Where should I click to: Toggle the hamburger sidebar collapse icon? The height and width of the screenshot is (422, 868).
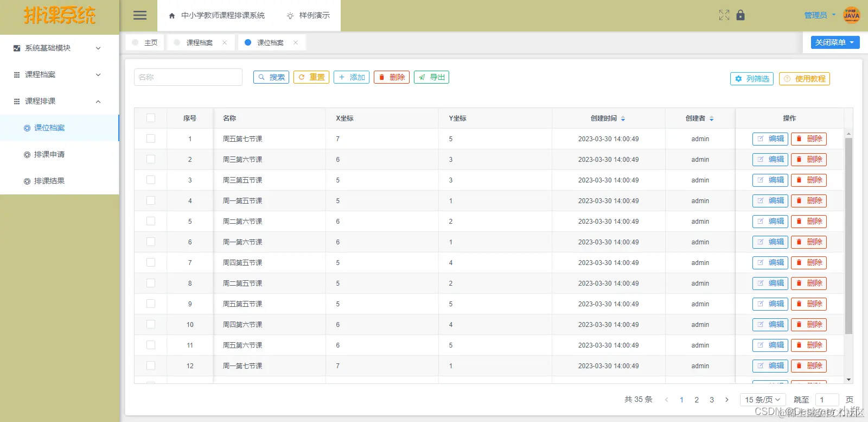(x=140, y=15)
